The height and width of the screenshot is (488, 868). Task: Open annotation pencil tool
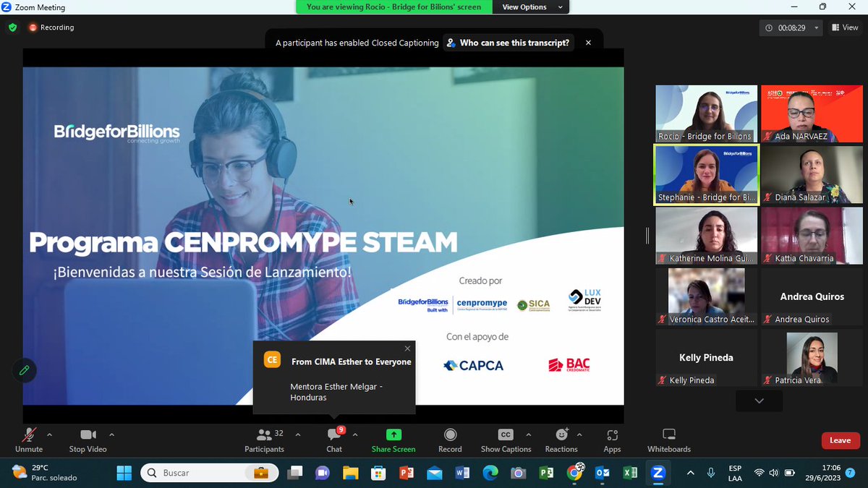coord(25,370)
